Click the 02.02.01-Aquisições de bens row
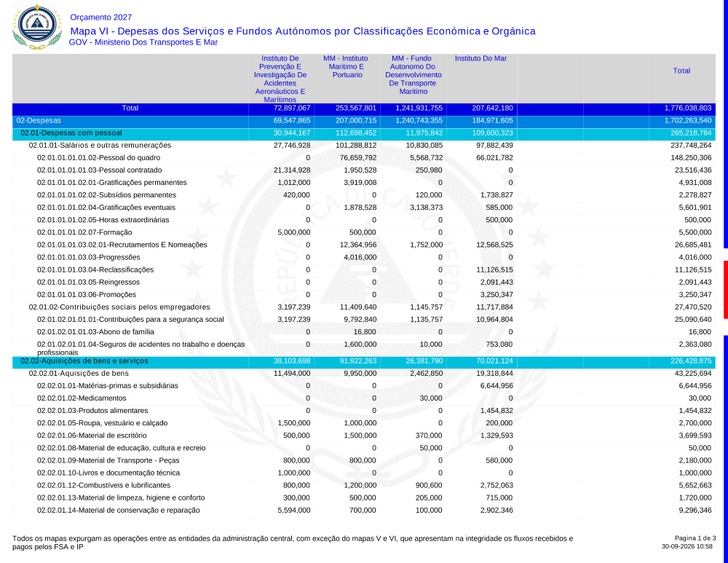Image resolution: width=728 pixels, height=563 pixels. coord(363,374)
